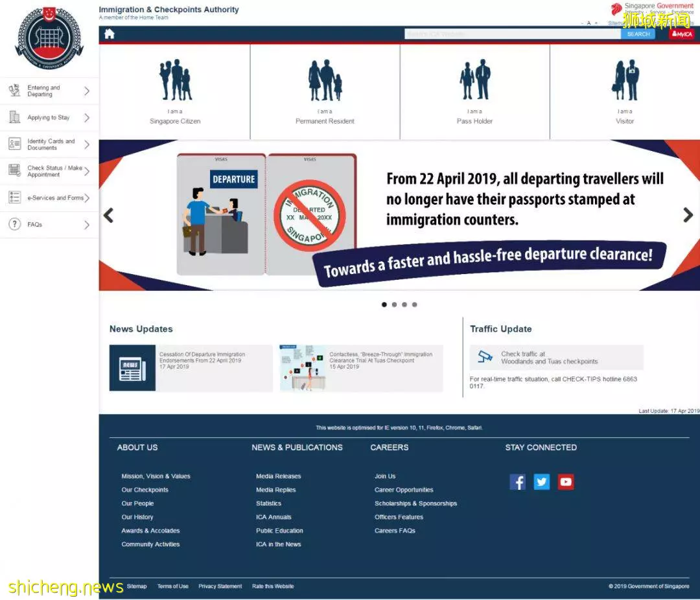Click the MyICA button
This screenshot has width=700, height=600.
tap(682, 34)
